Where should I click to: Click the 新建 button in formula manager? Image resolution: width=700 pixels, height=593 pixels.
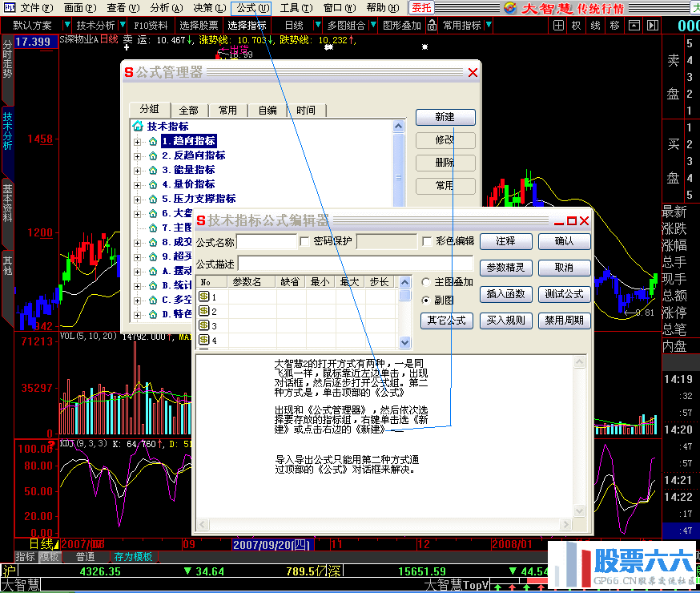click(445, 116)
